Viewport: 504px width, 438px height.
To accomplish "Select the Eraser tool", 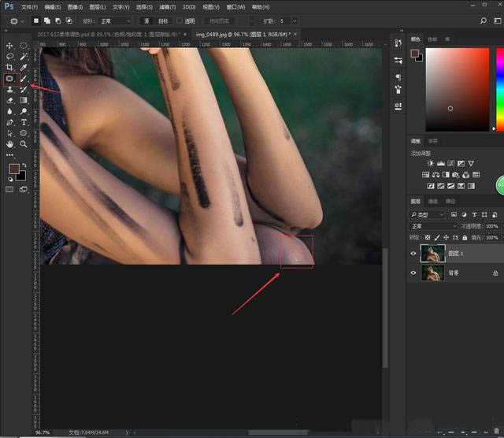I will click(x=10, y=101).
